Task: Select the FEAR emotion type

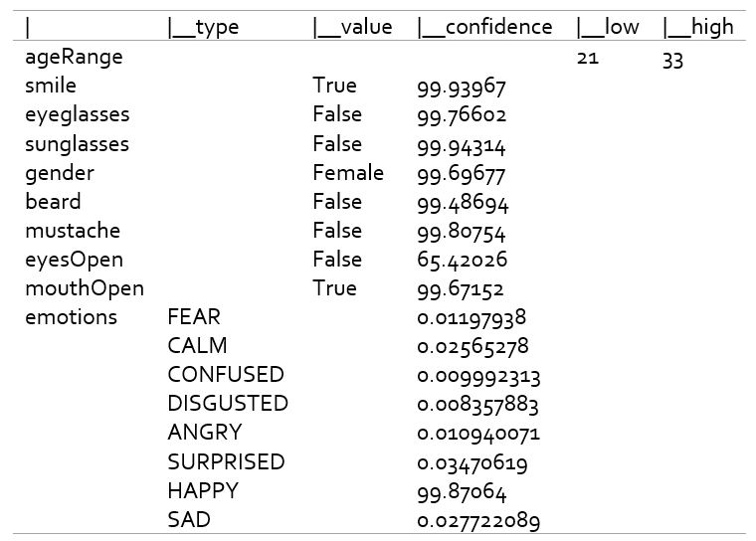Action: [x=194, y=317]
